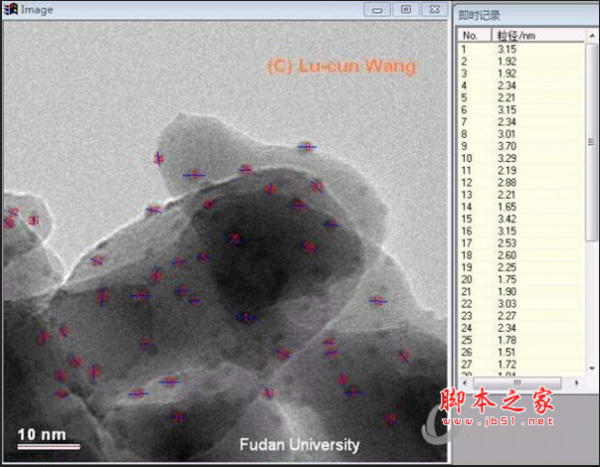600x467 pixels.
Task: Select row 9 with value 3.70
Action: (x=521, y=146)
